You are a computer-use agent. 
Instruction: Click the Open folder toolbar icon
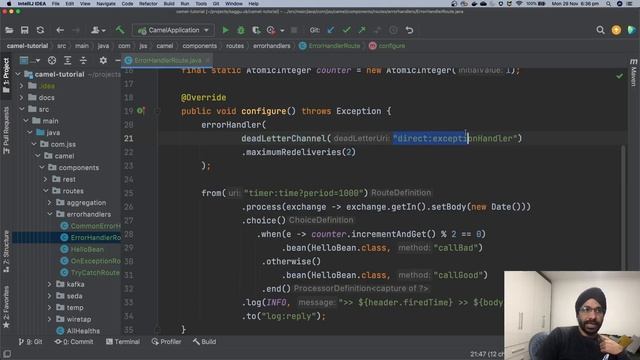point(9,30)
